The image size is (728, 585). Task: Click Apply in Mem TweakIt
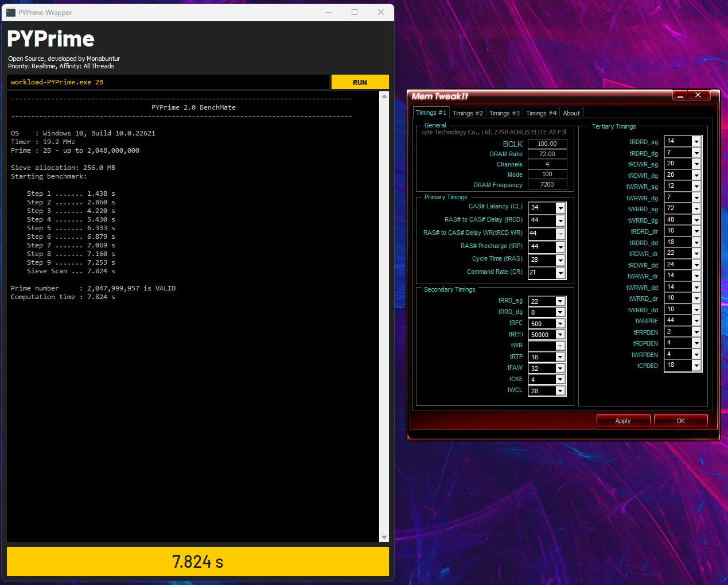pyautogui.click(x=623, y=421)
